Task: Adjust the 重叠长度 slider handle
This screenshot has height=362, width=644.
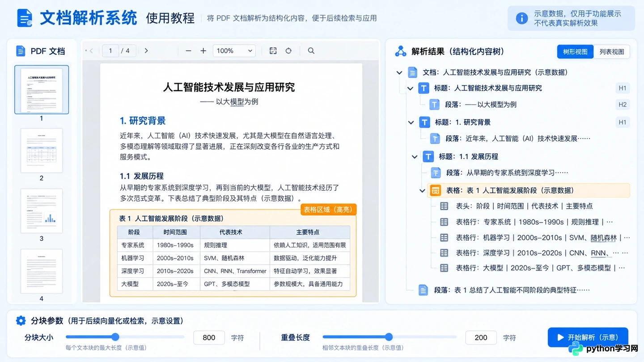Action: (389, 337)
